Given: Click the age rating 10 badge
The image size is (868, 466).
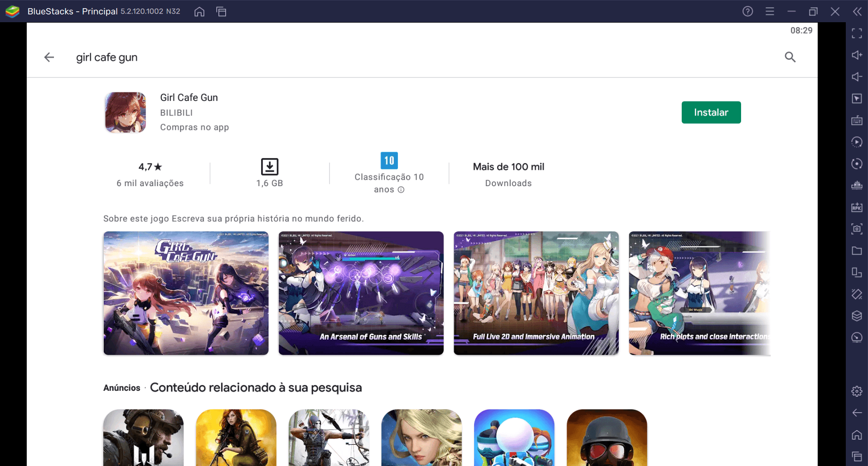Looking at the screenshot, I should coord(389,161).
